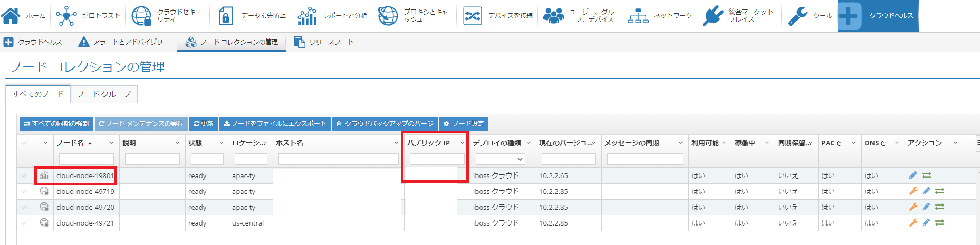
Task: Click 更新 refresh button
Action: [x=203, y=124]
